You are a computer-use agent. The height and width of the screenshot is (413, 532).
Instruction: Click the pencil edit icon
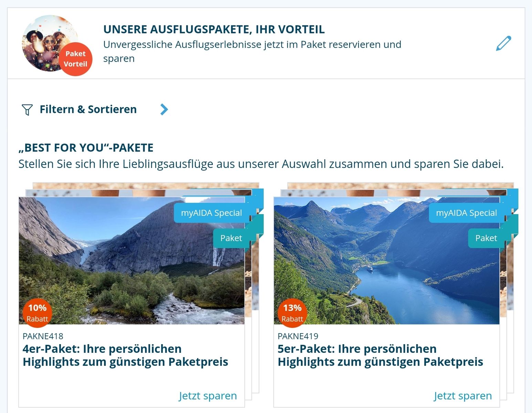(503, 43)
